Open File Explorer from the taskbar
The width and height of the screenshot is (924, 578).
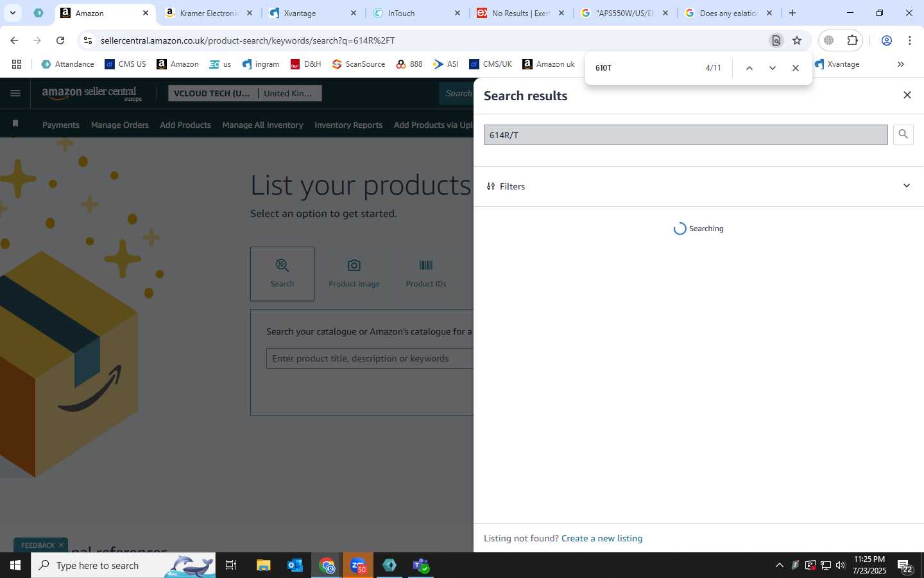click(x=264, y=565)
